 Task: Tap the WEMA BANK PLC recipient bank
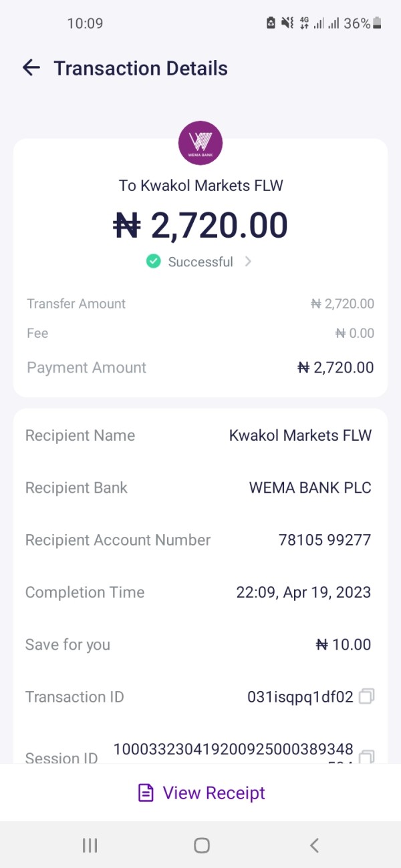(310, 488)
